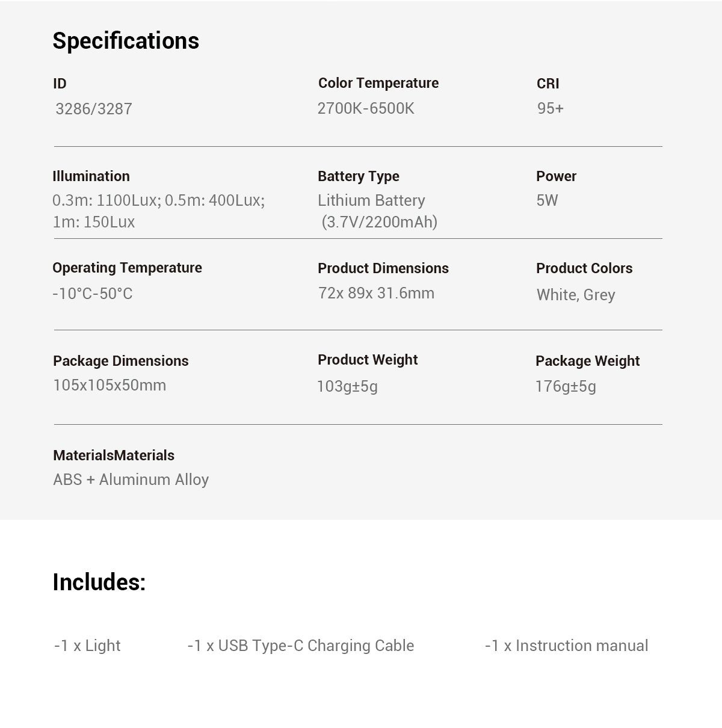This screenshot has width=722, height=728.
Task: Click the 3.7V/2200mAh battery text
Action: click(x=379, y=222)
